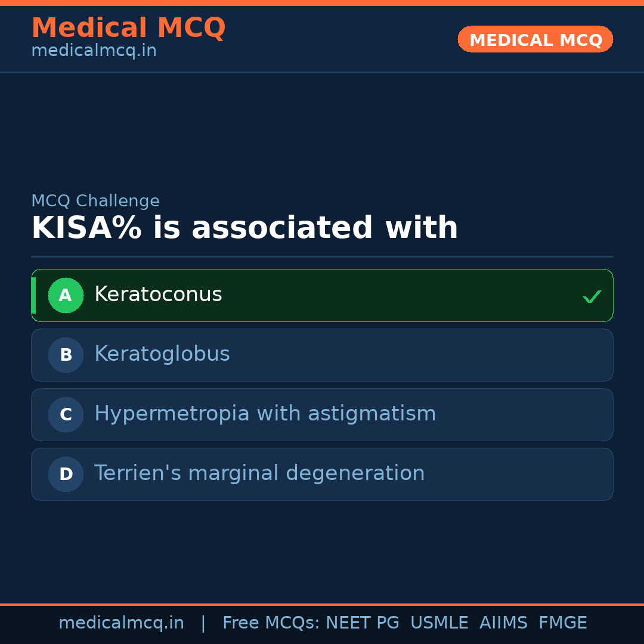644x644 pixels.
Task: Select the Keratoconus answer text
Action: pyautogui.click(x=158, y=295)
